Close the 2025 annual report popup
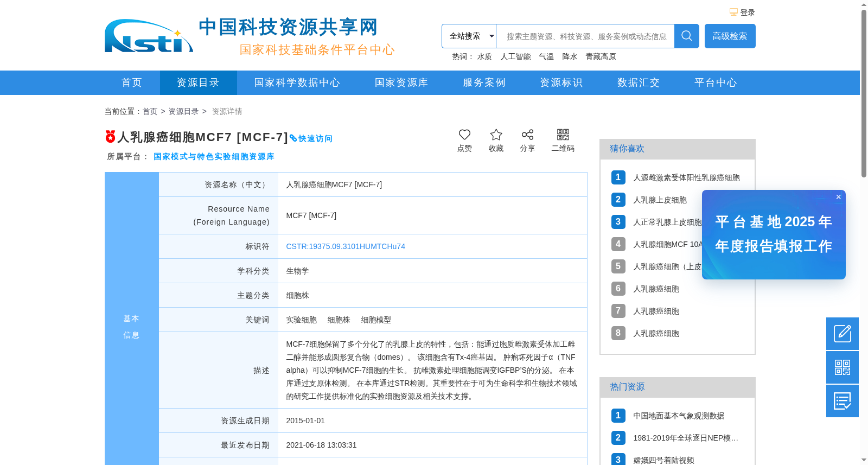The height and width of the screenshot is (465, 868). (839, 197)
